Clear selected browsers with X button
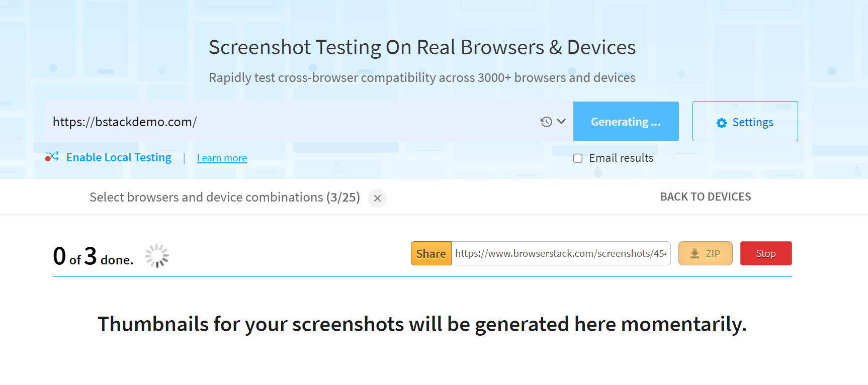This screenshot has height=385, width=868. [x=377, y=198]
